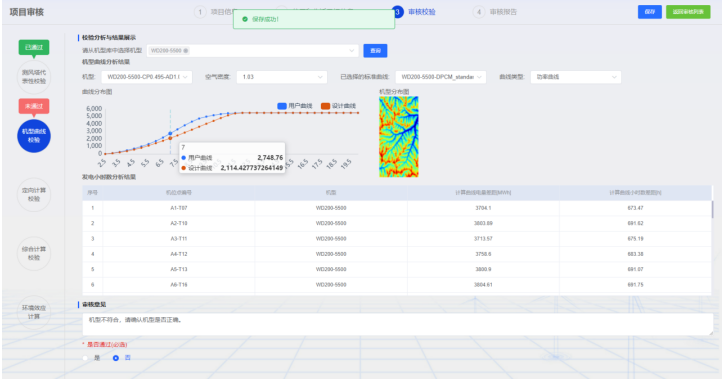Expand the 机型 dropdown WD200-5500-CP0.495
The image size is (725, 379).
coord(146,77)
